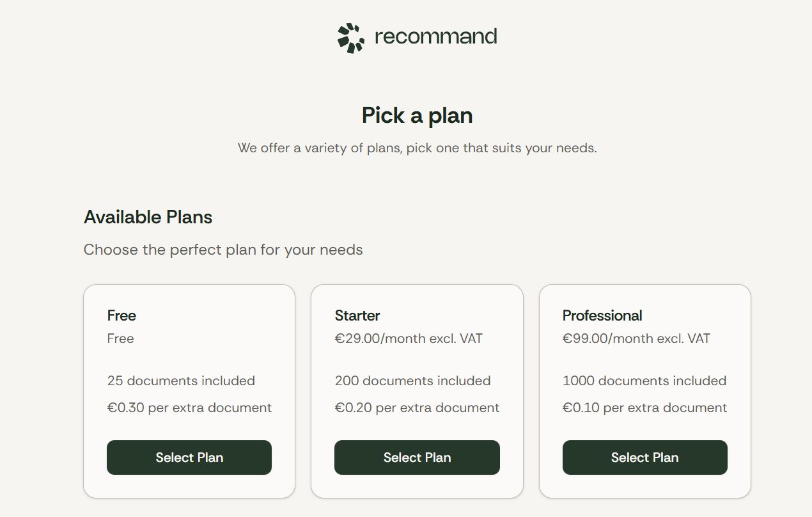Click the Free plan title
This screenshot has height=517, width=812.
pyautogui.click(x=121, y=315)
